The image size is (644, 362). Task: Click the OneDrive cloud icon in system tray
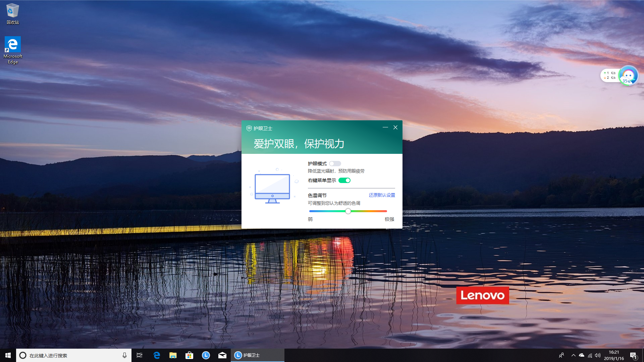(582, 355)
